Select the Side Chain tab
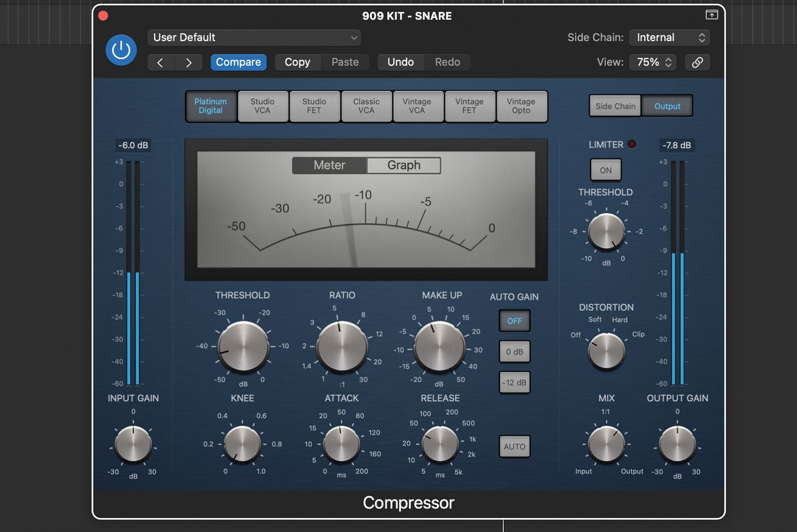The height and width of the screenshot is (532, 797). coord(614,106)
